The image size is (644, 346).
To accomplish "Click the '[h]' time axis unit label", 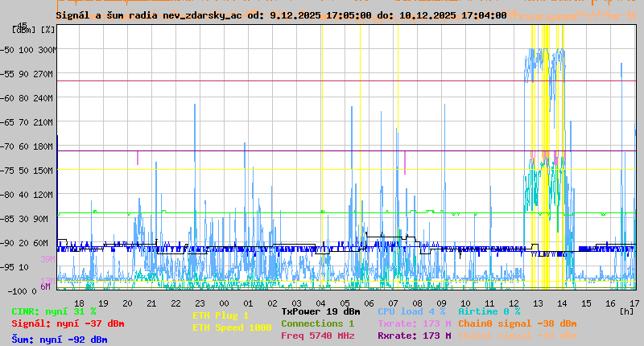I will click(x=627, y=311).
